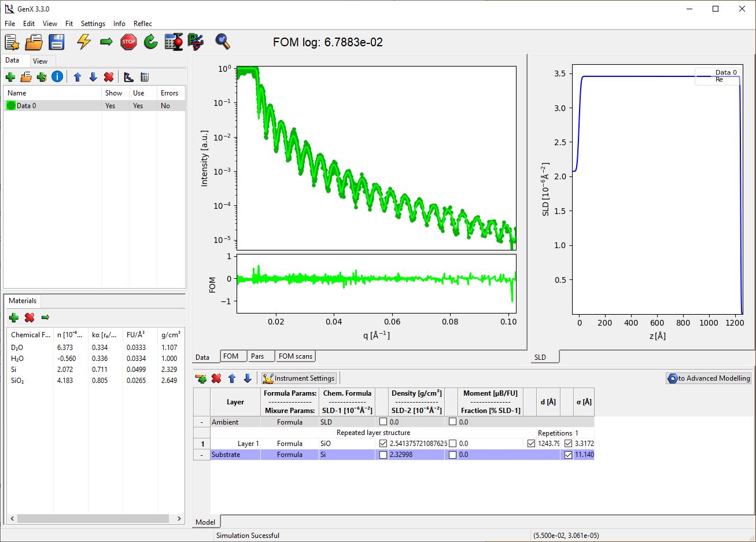Open the Layer 1 Formula type cell
Image resolution: width=756 pixels, height=542 pixels.
coord(289,444)
